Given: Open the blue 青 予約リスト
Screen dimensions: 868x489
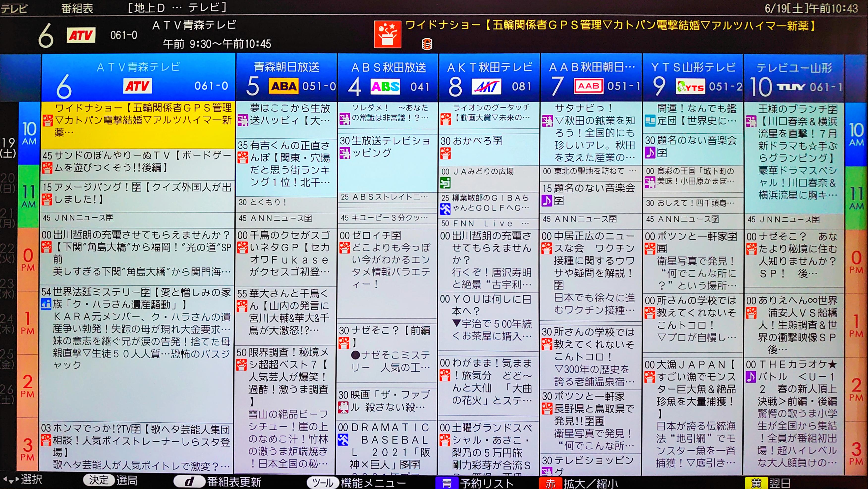Looking at the screenshot, I should point(475,483).
